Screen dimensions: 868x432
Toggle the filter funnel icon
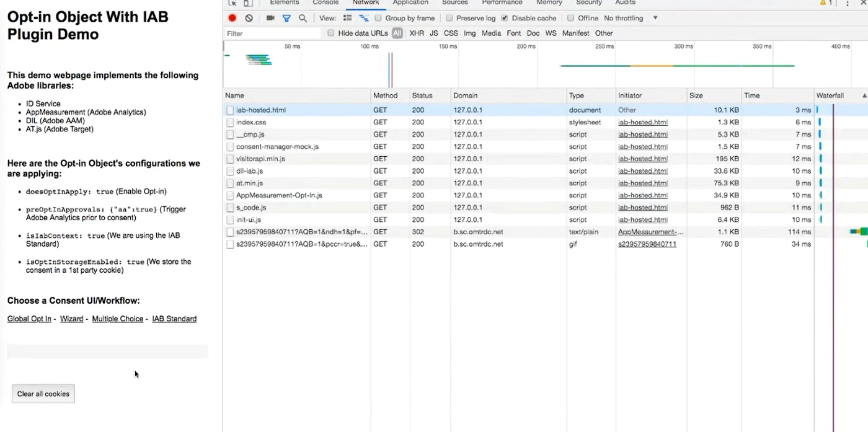click(x=286, y=19)
